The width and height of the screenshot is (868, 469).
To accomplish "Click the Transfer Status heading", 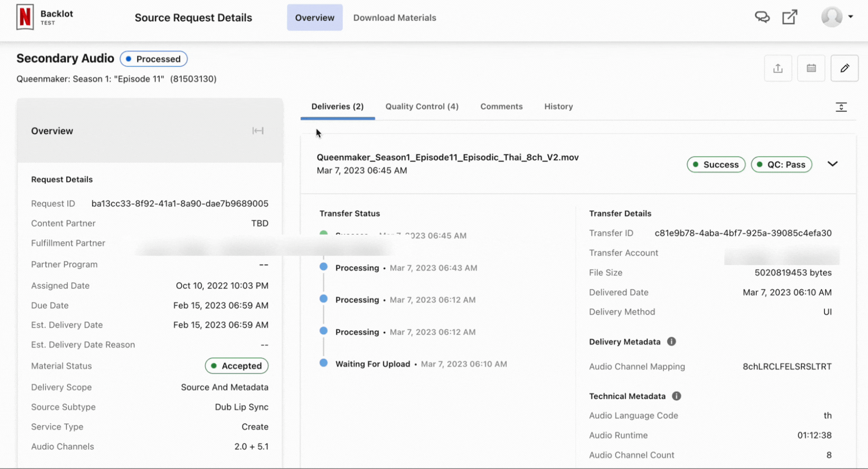I will coord(349,213).
